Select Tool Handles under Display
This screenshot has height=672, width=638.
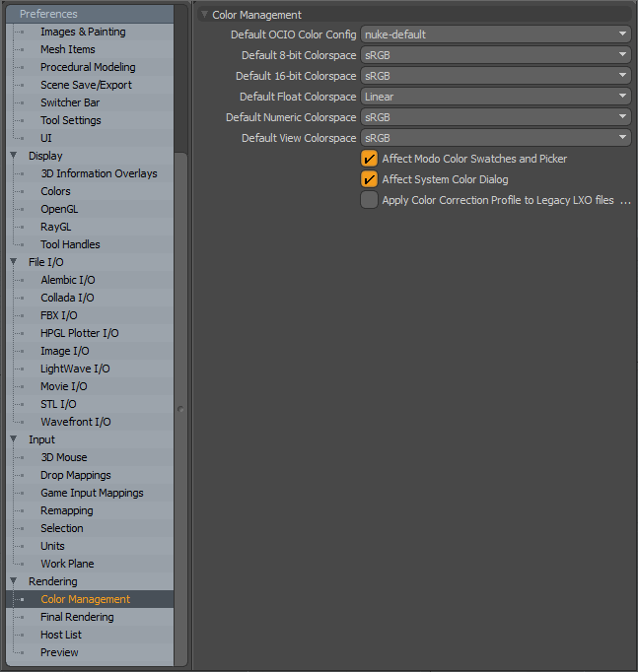70,244
